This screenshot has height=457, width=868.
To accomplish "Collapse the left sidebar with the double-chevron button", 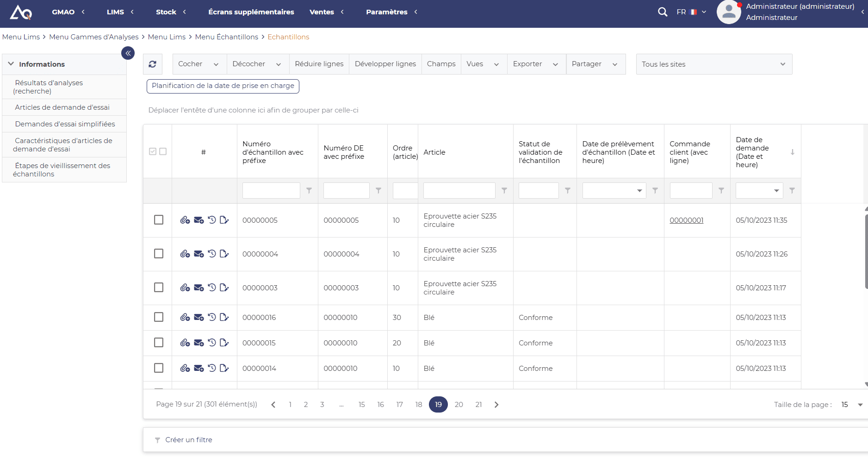I will [128, 53].
